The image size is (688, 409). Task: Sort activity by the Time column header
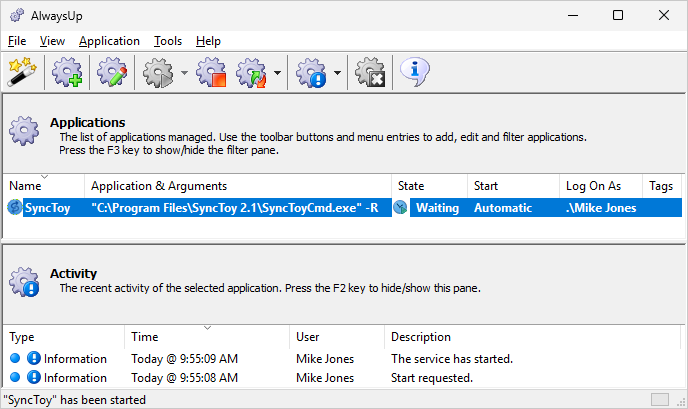(x=207, y=337)
